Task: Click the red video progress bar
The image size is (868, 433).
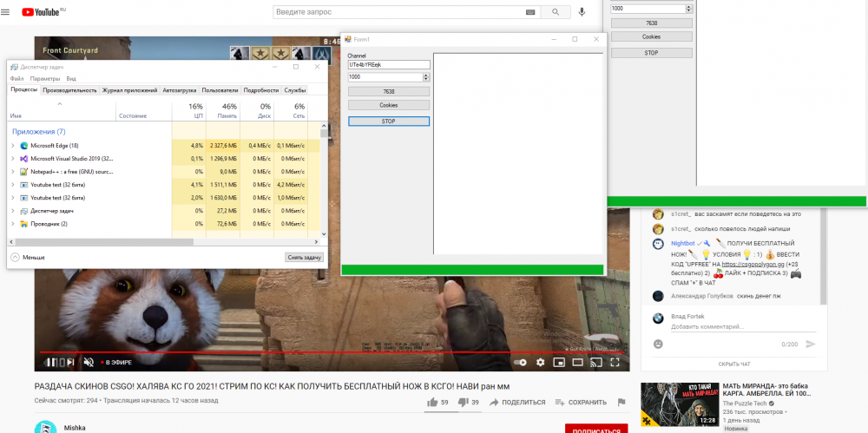Action: pos(330,353)
